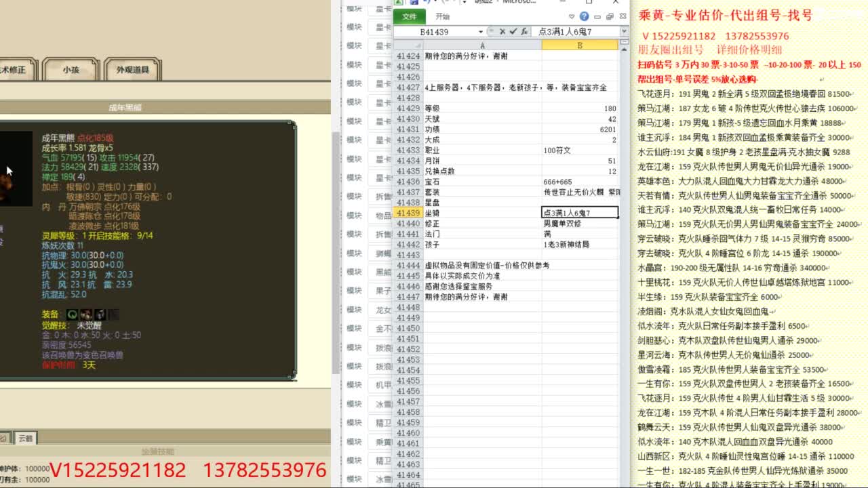
Task: Click the select-all corner of the sheet
Action: pos(408,45)
